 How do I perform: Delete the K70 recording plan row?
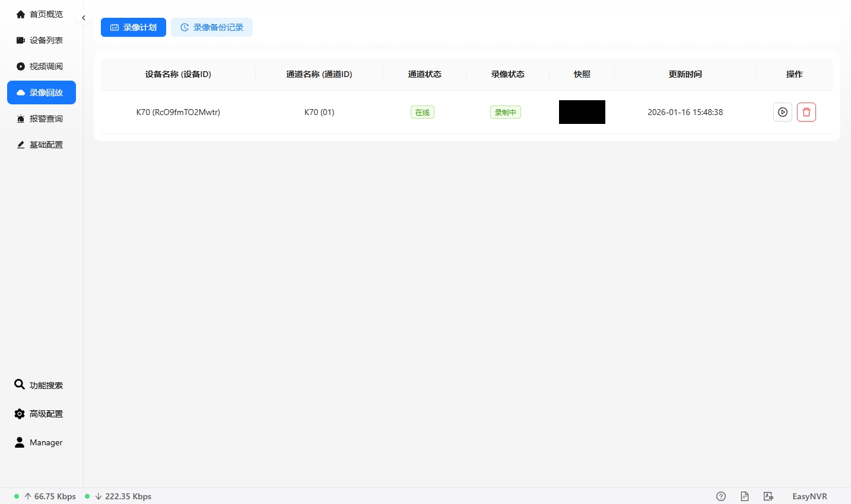pos(806,112)
